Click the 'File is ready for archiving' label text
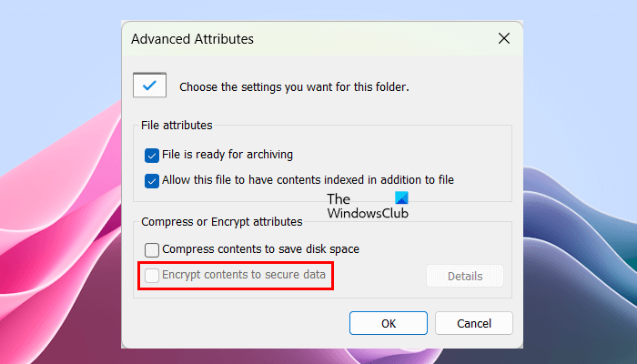Viewport: 637px width, 364px height. 227,156
